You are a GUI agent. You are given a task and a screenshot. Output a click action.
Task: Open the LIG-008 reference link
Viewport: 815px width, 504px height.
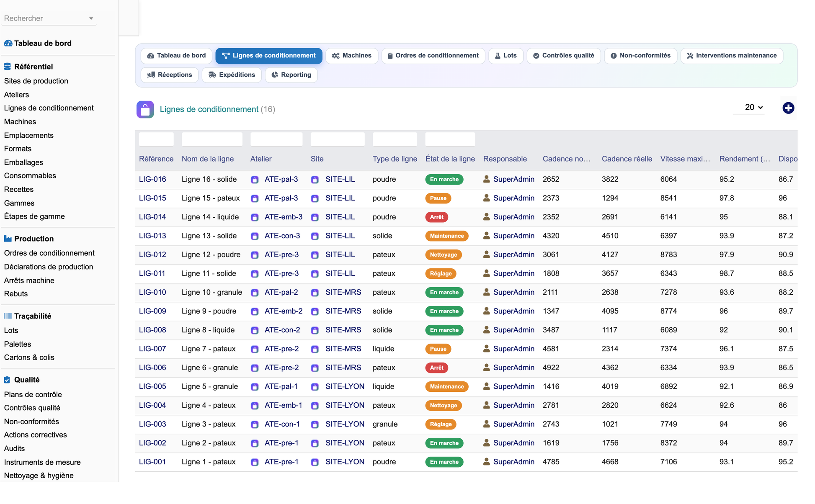coord(152,330)
